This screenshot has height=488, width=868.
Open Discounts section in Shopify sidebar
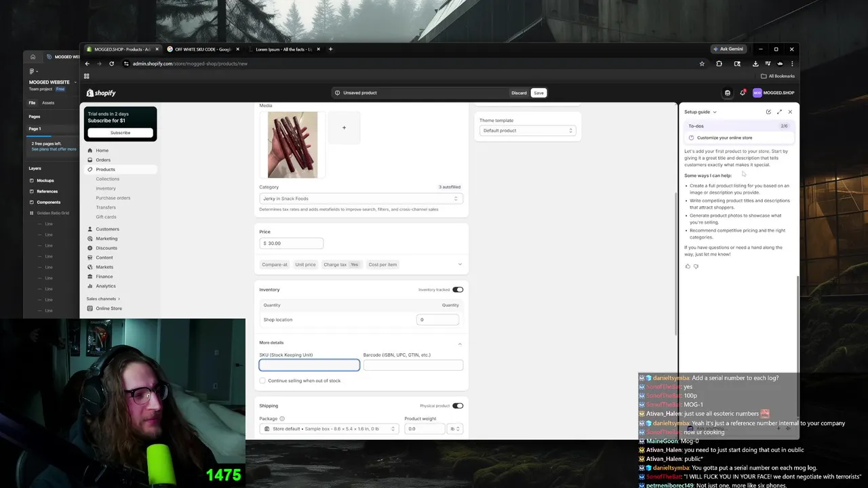(x=106, y=248)
